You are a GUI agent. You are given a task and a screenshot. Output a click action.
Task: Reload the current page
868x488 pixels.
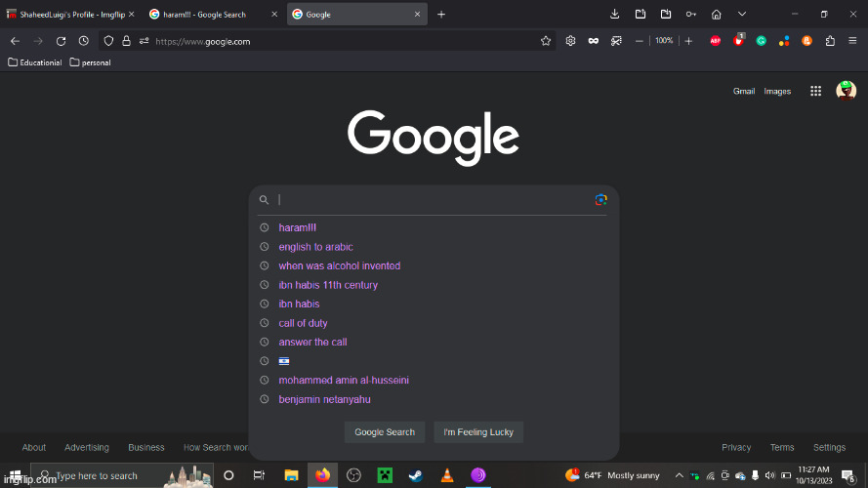pyautogui.click(x=62, y=41)
